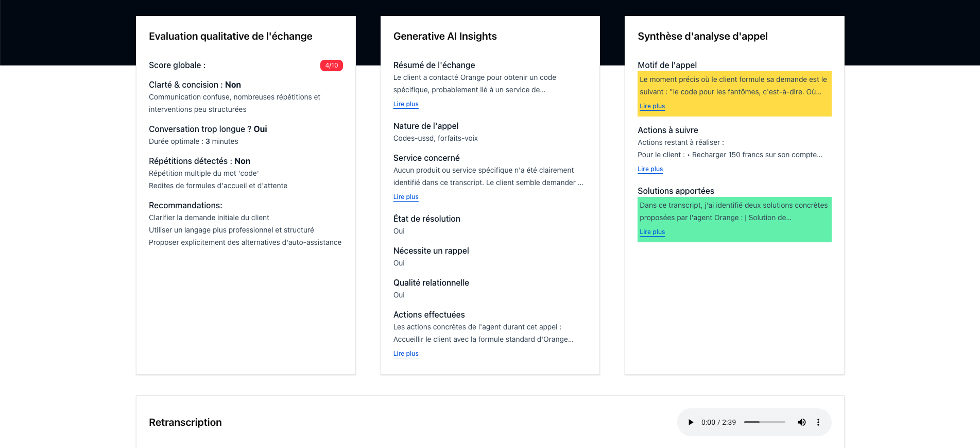Open Lire plus under Actions à suivre
Image resolution: width=980 pixels, height=448 pixels.
(x=650, y=169)
